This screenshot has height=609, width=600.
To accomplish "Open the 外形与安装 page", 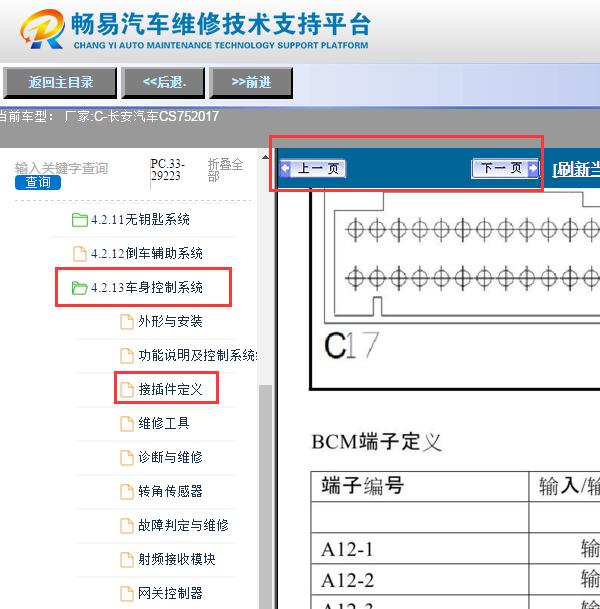I will click(x=170, y=322).
